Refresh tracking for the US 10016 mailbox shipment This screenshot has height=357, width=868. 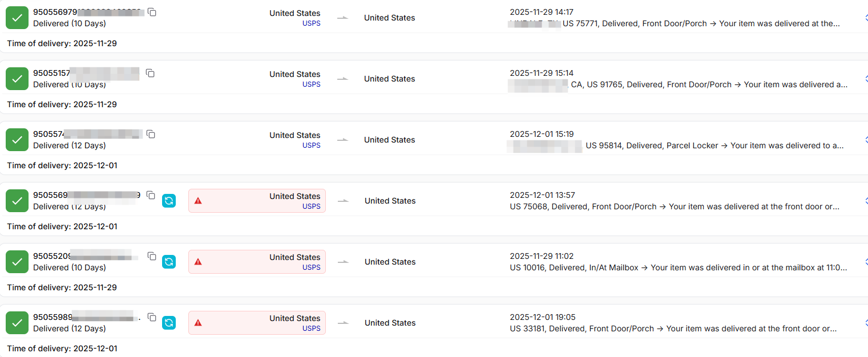coord(169,262)
